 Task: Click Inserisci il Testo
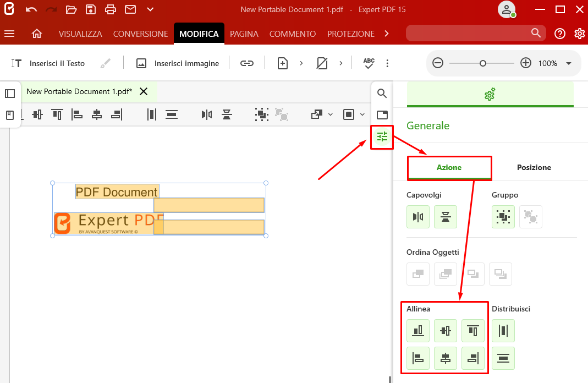48,63
